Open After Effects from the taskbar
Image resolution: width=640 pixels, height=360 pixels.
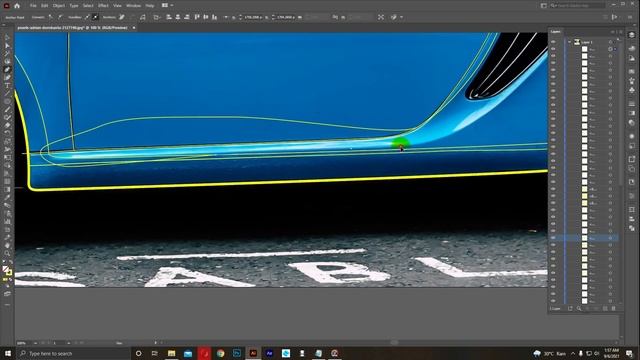tap(269, 353)
